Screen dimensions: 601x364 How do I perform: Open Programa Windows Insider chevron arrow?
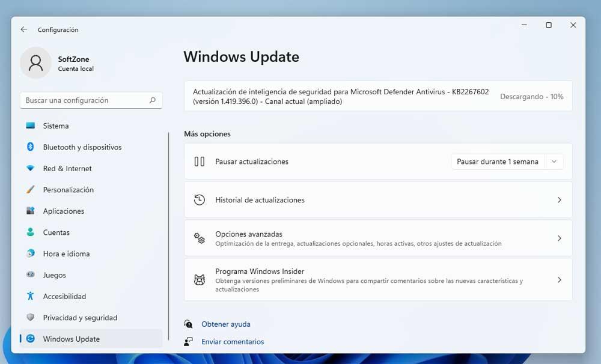click(x=559, y=280)
